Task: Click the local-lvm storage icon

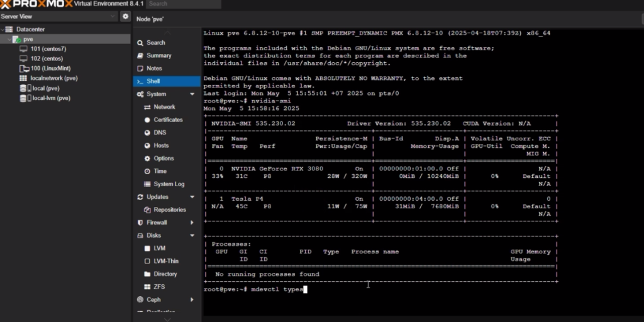Action: point(25,98)
